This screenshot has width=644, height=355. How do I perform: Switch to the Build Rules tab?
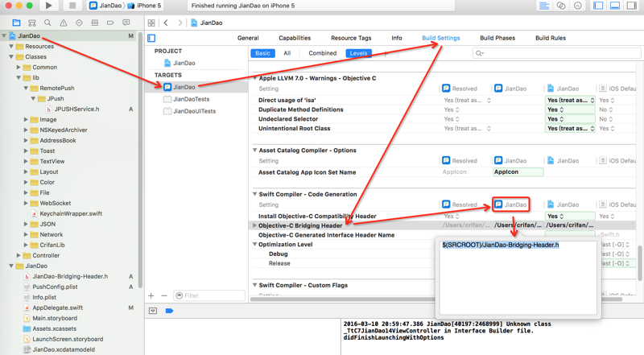point(551,38)
